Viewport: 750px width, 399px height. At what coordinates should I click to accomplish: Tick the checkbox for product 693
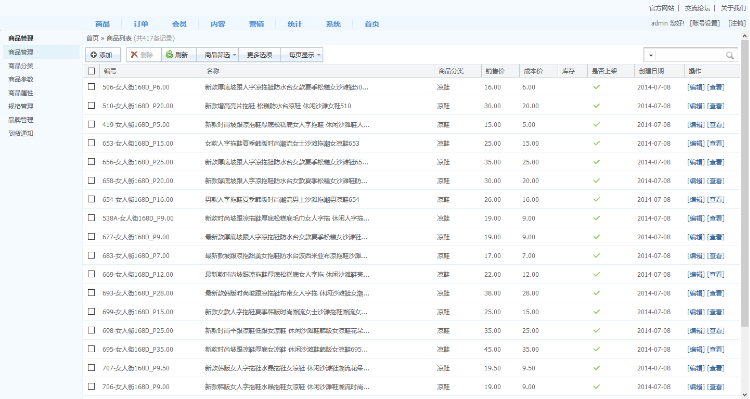click(x=91, y=292)
